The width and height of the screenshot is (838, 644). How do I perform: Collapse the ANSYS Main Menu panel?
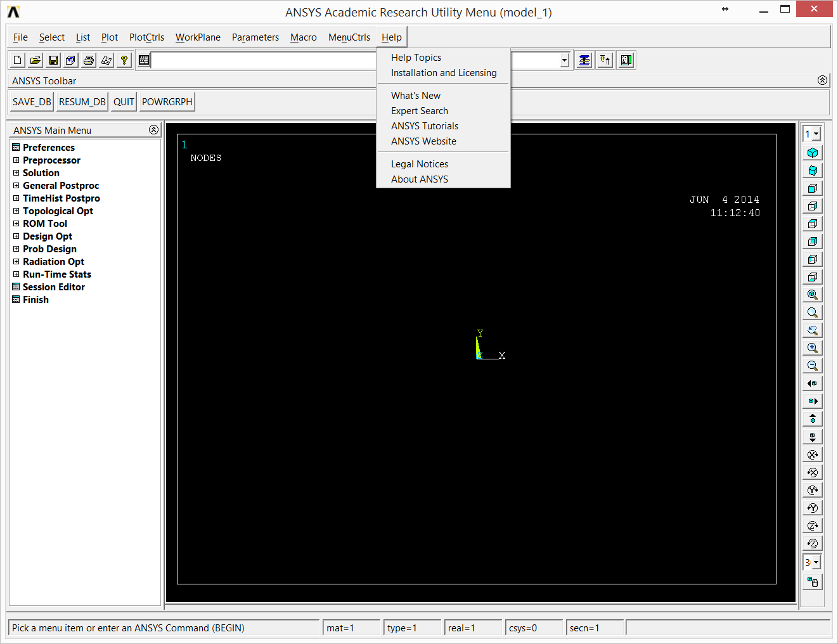click(x=153, y=129)
